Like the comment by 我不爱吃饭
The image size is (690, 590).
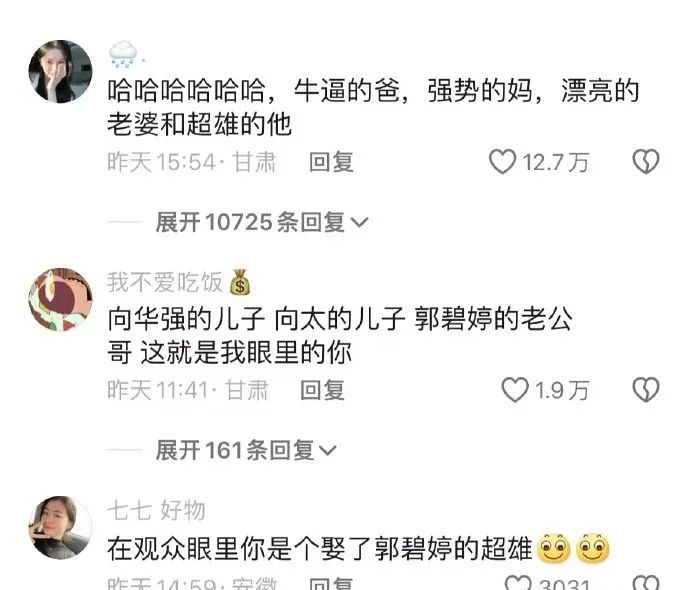515,390
